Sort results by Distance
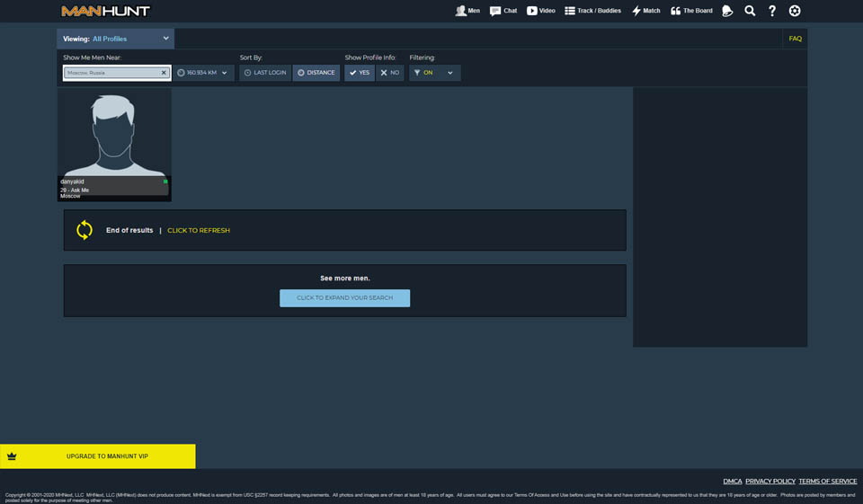The height and width of the screenshot is (504, 863). click(316, 73)
